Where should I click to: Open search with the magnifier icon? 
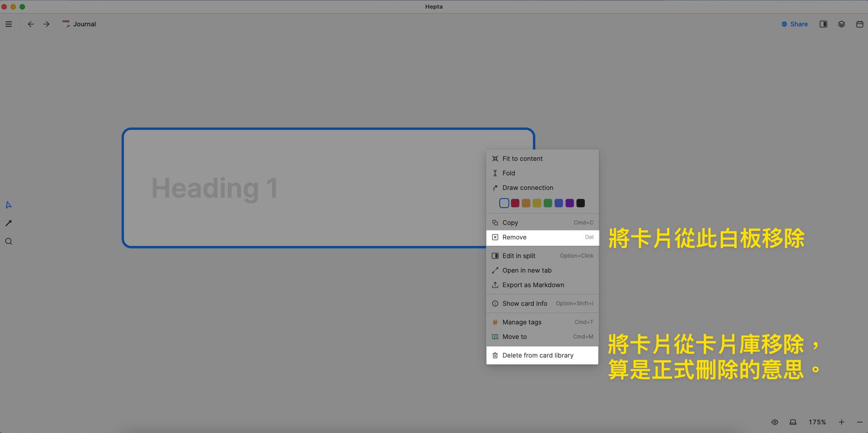pos(9,241)
